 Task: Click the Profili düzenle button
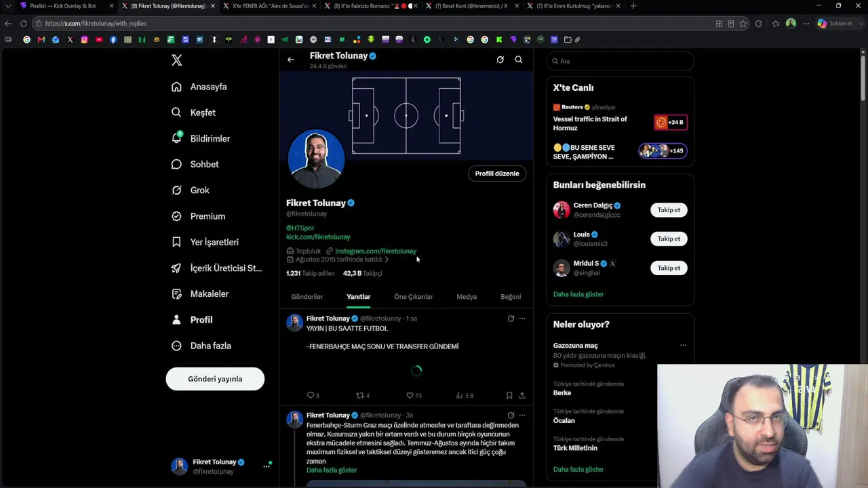pyautogui.click(x=497, y=174)
